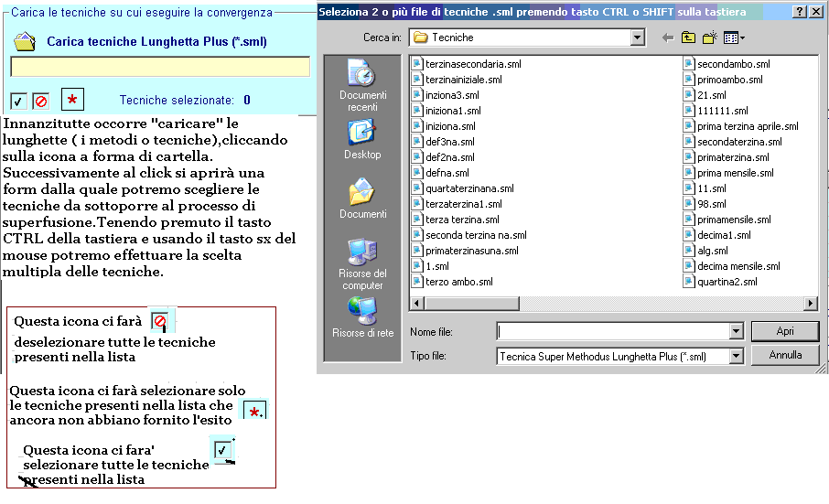Select file prima terzina aprile.sml

tap(741, 126)
